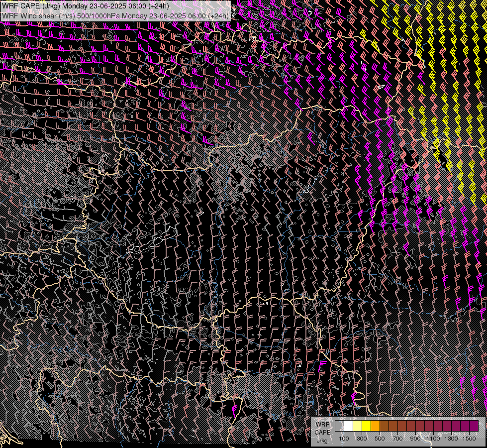Select the pale yellow legend swatch
Image resolution: width=487 pixels, height=448 pixels.
click(358, 426)
